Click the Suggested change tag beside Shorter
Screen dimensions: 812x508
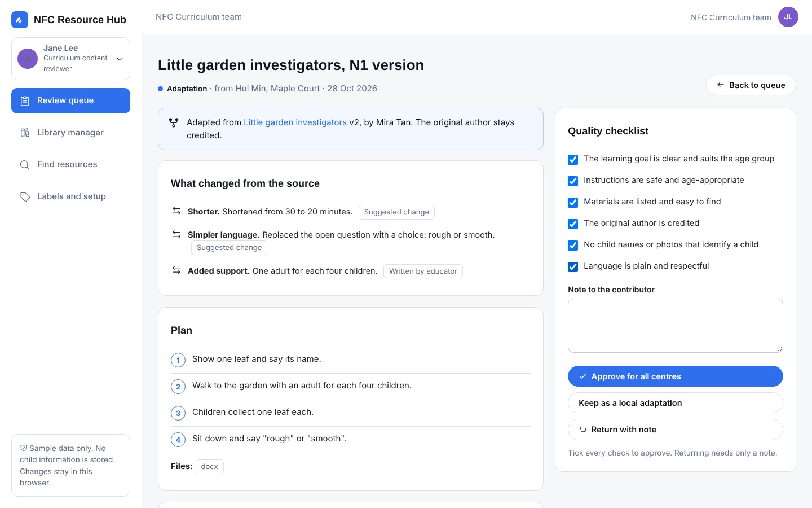tap(396, 212)
